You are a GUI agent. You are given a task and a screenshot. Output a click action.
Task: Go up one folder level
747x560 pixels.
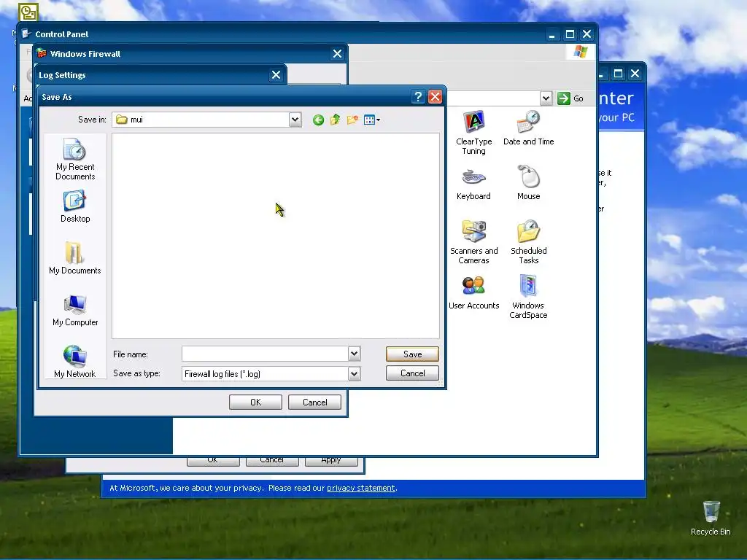(x=335, y=120)
